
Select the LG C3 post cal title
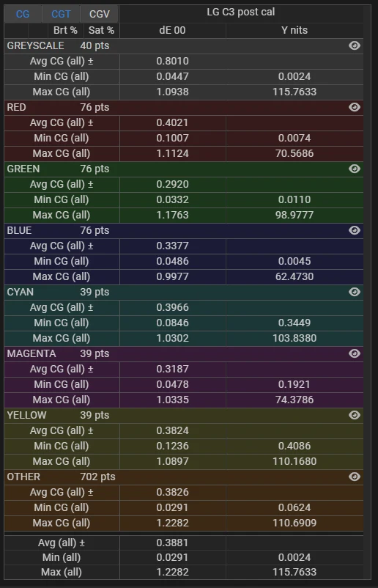(x=241, y=12)
